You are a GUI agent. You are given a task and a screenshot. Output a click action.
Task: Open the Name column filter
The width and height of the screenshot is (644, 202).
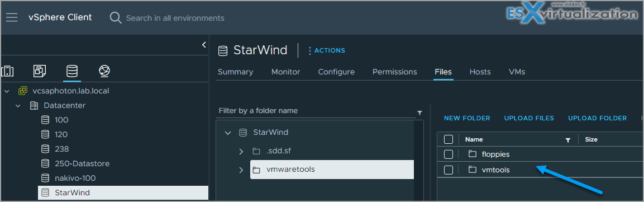(568, 140)
